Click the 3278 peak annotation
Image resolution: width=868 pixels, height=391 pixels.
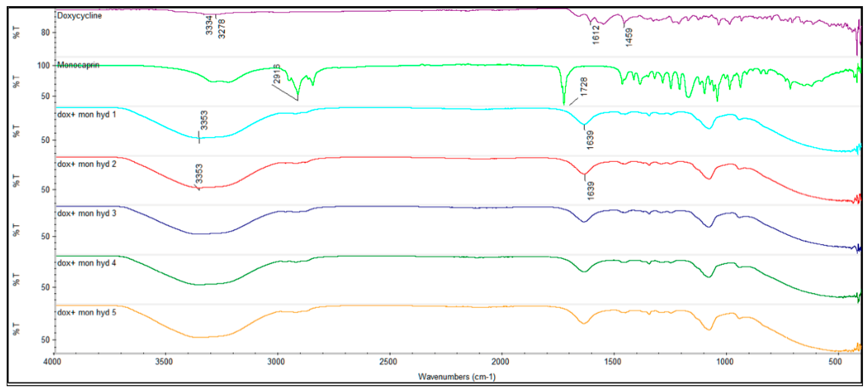221,29
